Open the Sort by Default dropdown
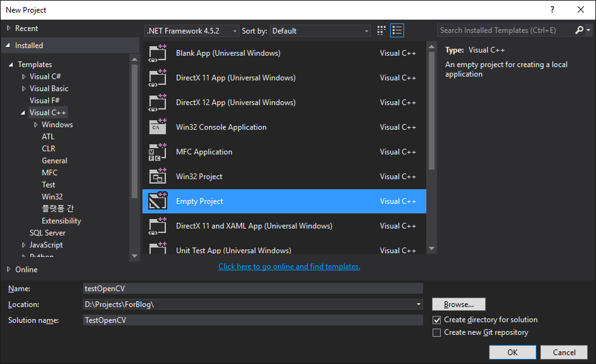Screen dimensions: 596x364 pyautogui.click(x=320, y=31)
